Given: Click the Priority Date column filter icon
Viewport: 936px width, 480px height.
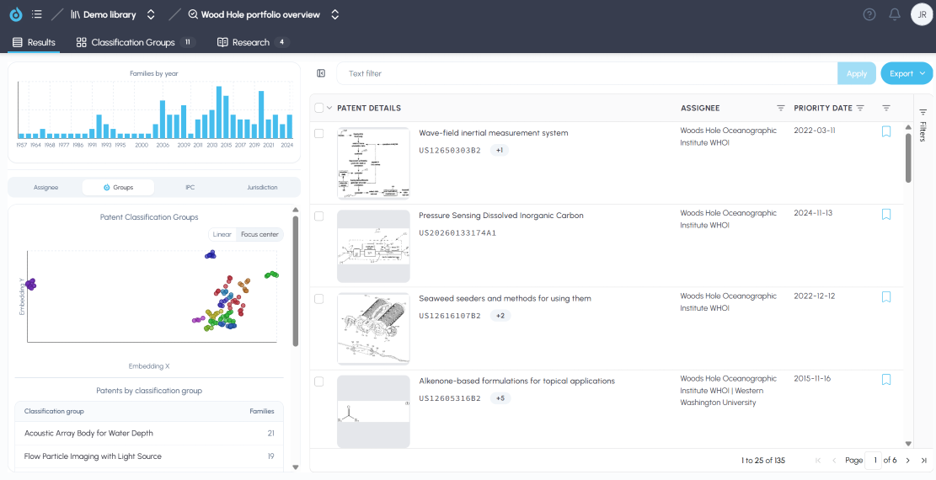Looking at the screenshot, I should pos(860,108).
